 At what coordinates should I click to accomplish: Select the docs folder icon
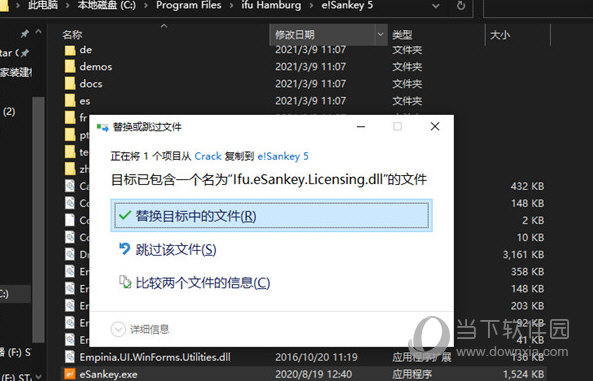[x=70, y=84]
